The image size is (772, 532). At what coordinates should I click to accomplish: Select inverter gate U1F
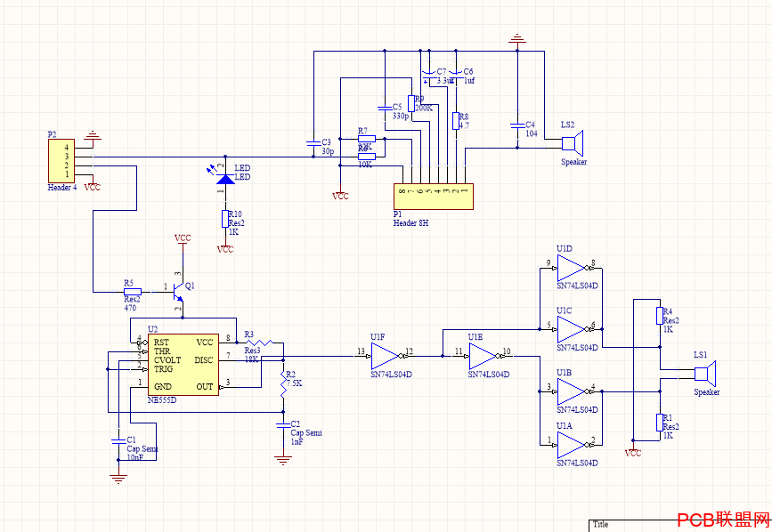point(386,356)
